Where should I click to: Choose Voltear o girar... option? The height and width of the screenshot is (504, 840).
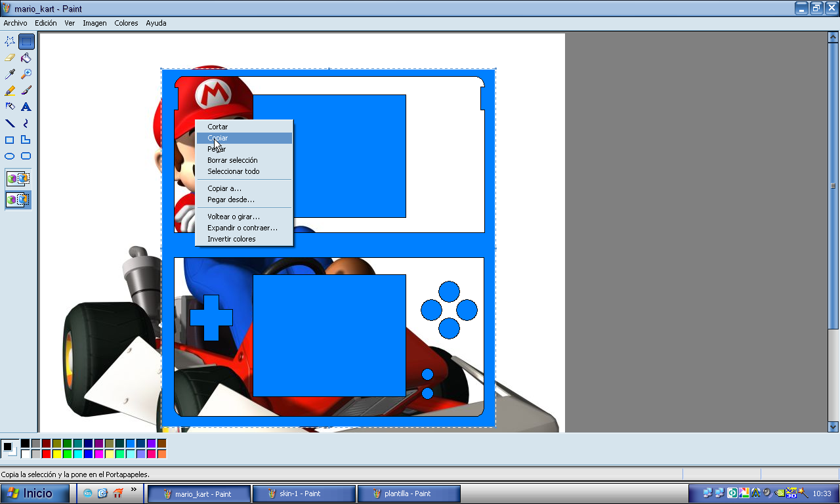[x=244, y=217]
